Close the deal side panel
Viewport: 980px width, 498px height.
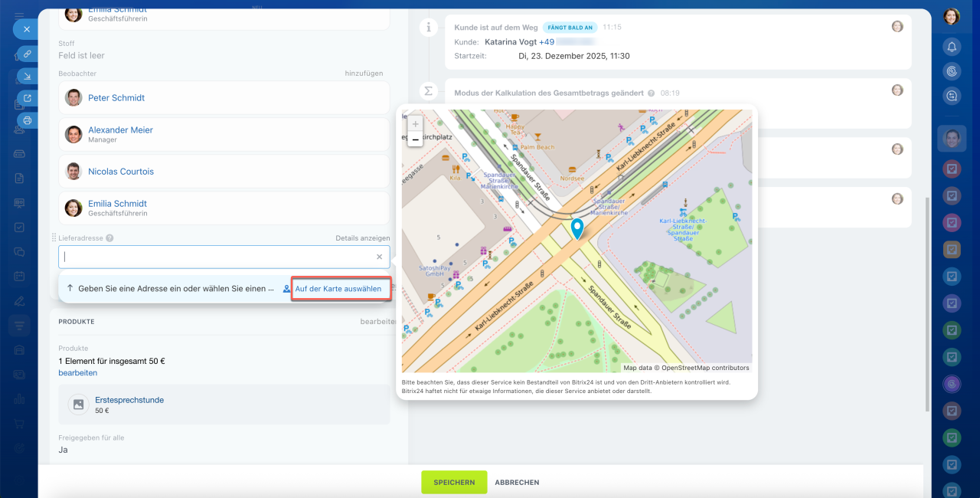pos(26,29)
